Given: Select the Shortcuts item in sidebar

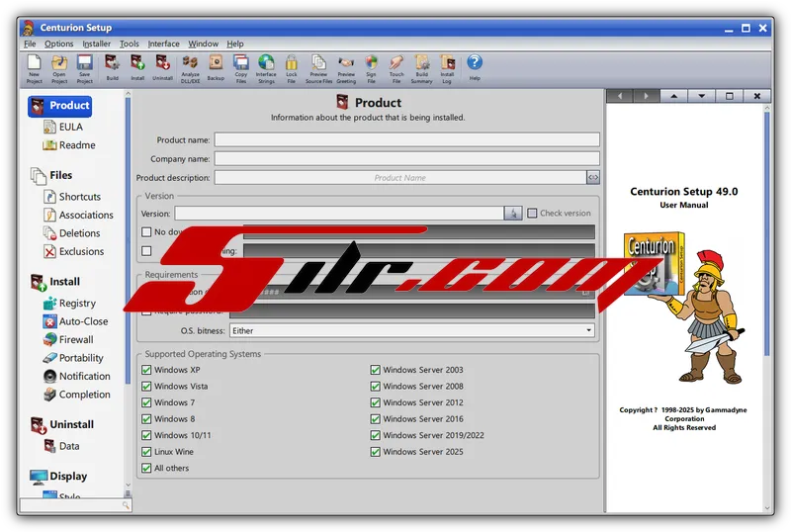Looking at the screenshot, I should click(x=72, y=197).
